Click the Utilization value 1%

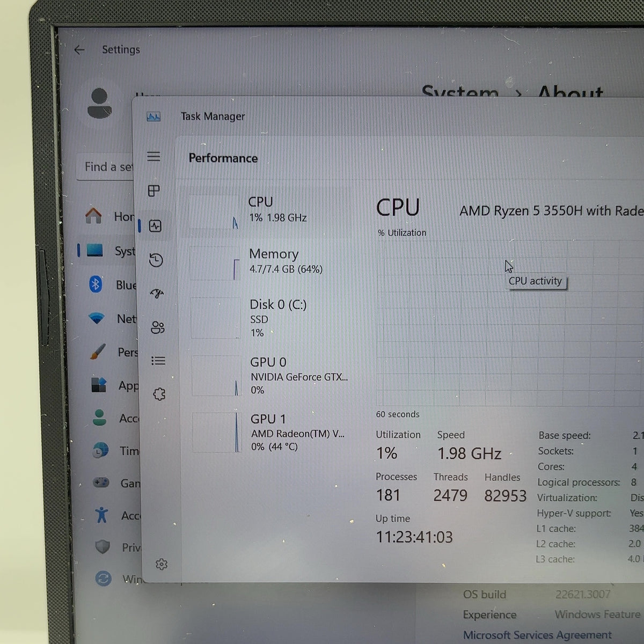(x=386, y=453)
